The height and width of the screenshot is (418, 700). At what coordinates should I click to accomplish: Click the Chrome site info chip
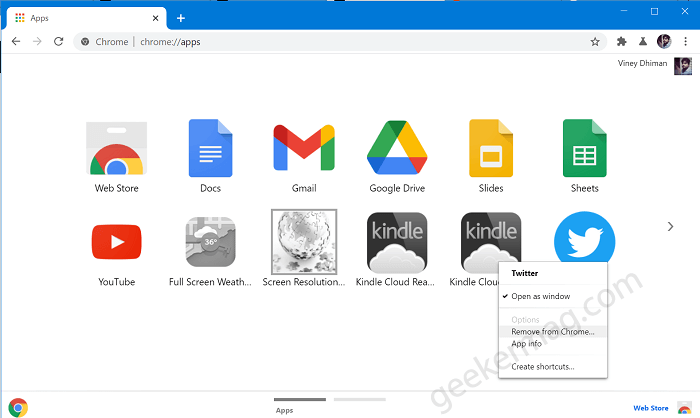[x=104, y=42]
